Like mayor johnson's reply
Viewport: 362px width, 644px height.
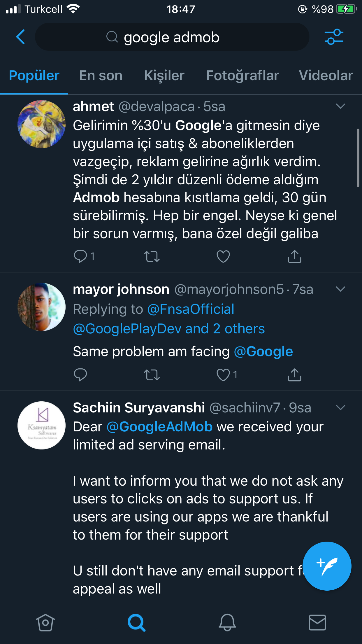pyautogui.click(x=223, y=375)
